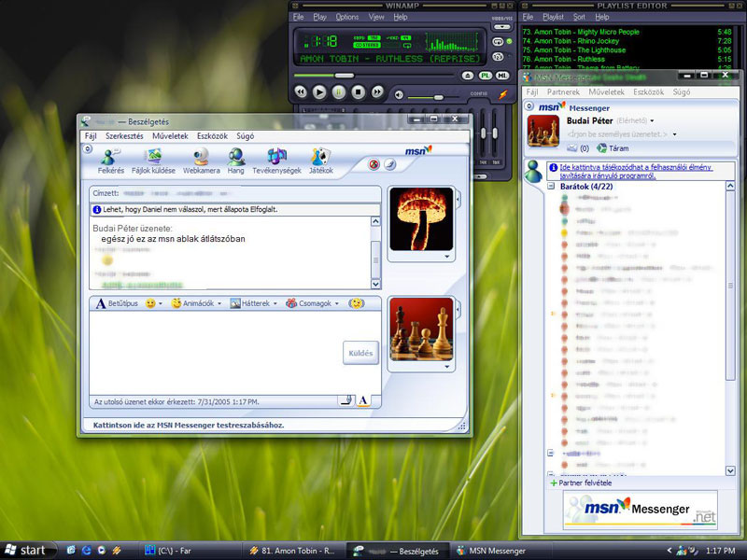Image resolution: width=747 pixels, height=560 pixels.
Task: Click the Hang voice call icon
Action: click(x=236, y=161)
